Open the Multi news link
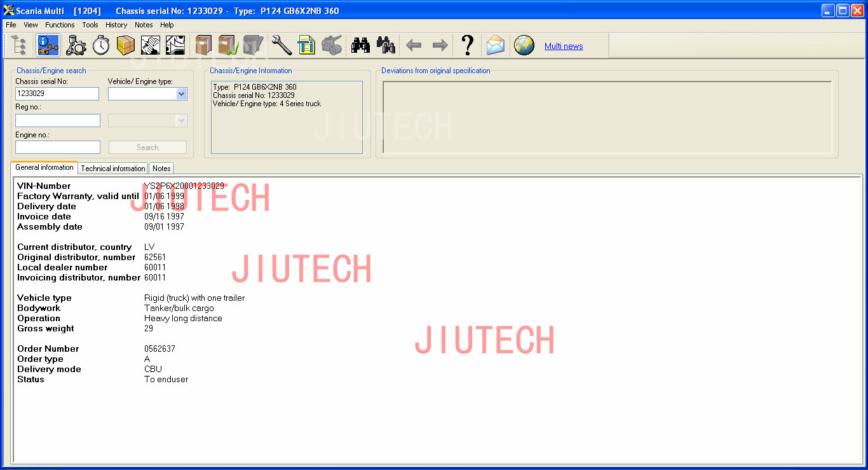The image size is (868, 470). [564, 46]
